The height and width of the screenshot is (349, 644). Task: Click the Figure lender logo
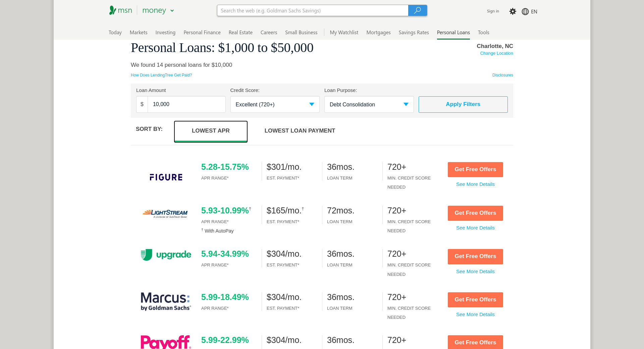[x=166, y=177]
